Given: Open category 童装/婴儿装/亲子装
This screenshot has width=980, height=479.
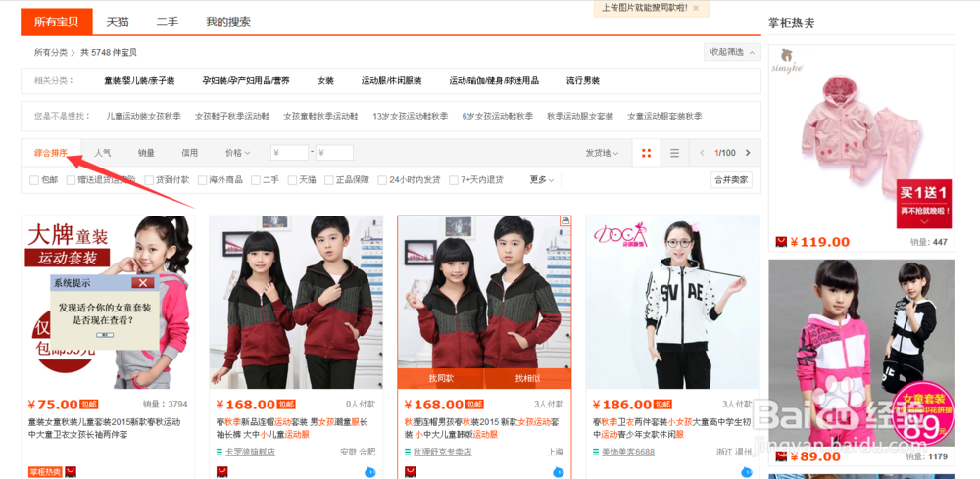Looking at the screenshot, I should (x=139, y=81).
